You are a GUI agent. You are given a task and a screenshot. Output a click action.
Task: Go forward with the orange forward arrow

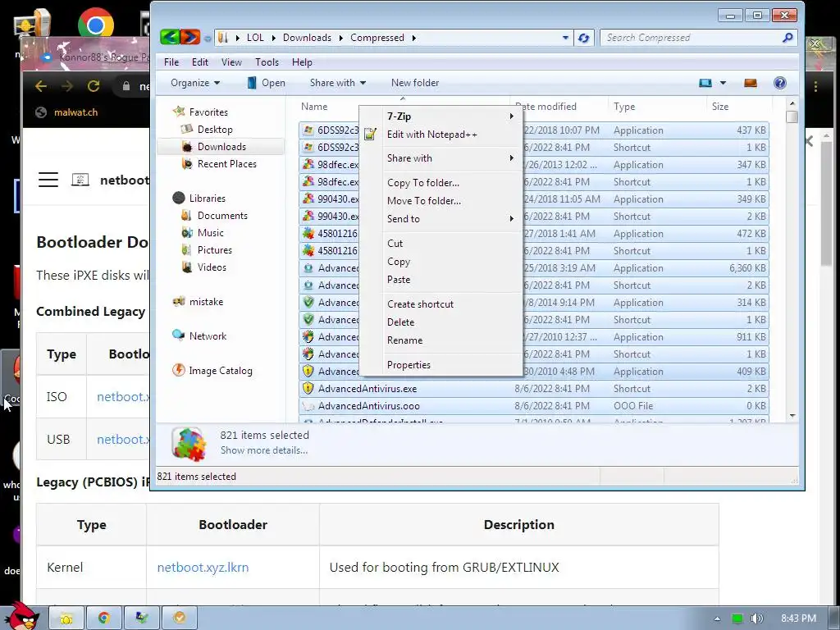(x=189, y=37)
